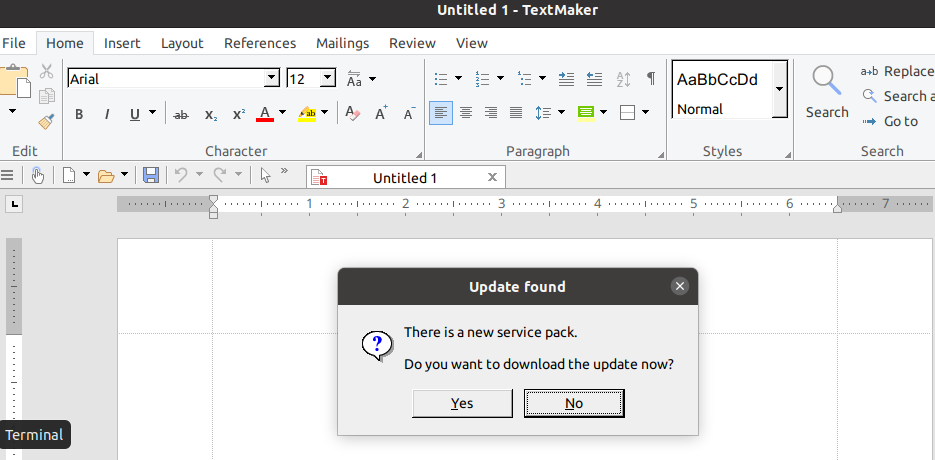Toggle bold formatting
Viewport: 935px width, 460px height.
tap(79, 114)
